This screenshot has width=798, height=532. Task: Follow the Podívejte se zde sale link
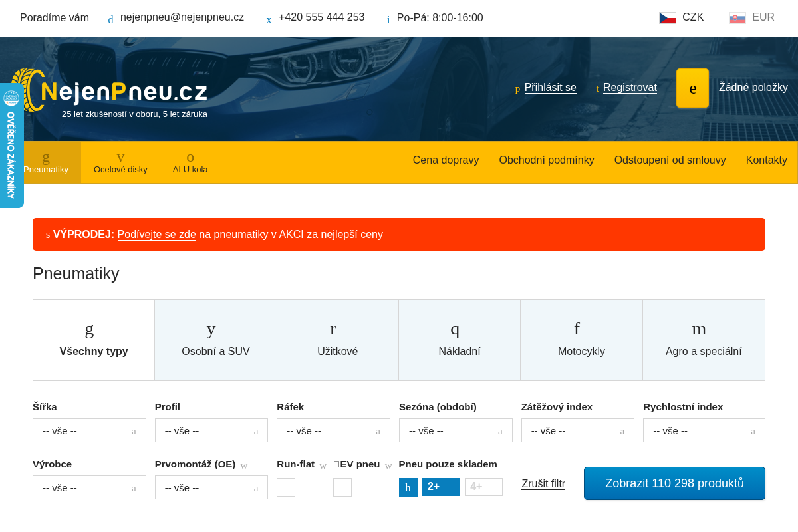pyautogui.click(x=157, y=235)
